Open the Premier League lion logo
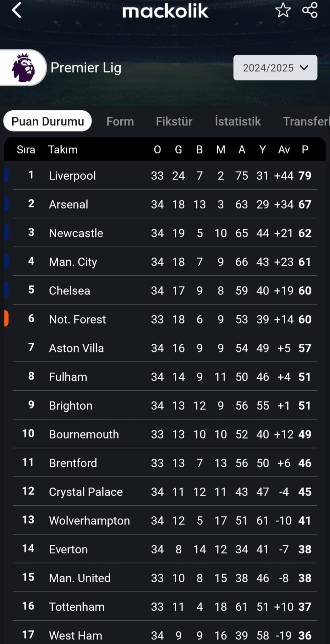 (23, 68)
